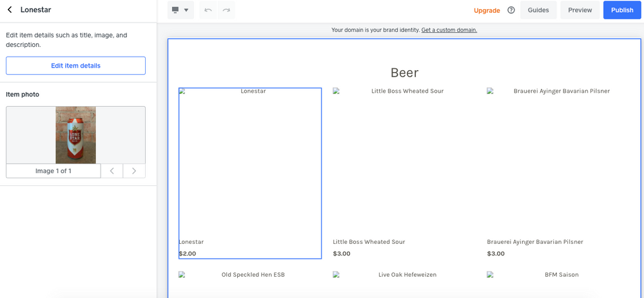Screen dimensions: 644x298
Task: Undo the last change
Action: pos(208,10)
